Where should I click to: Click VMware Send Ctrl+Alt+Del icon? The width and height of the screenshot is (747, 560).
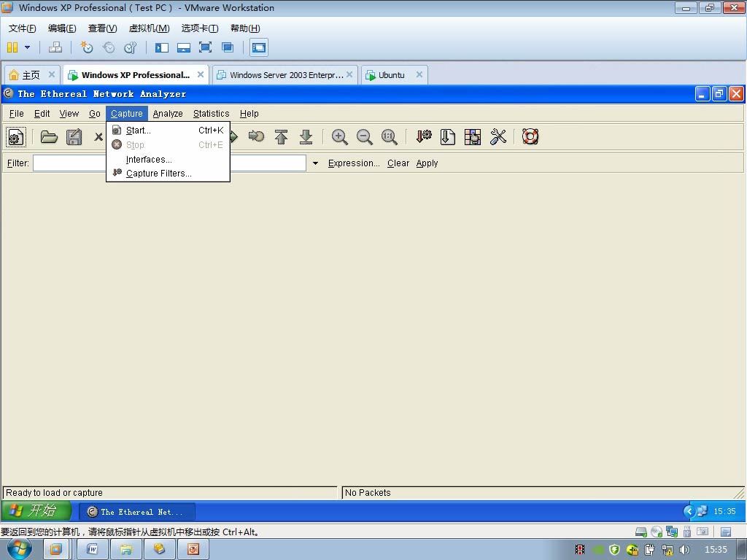click(x=55, y=47)
